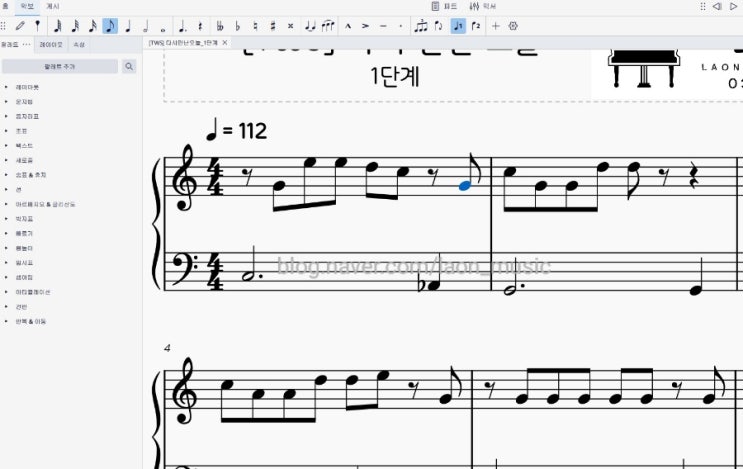Apply double sharp accidental
This screenshot has height=469, width=743.
290,26
